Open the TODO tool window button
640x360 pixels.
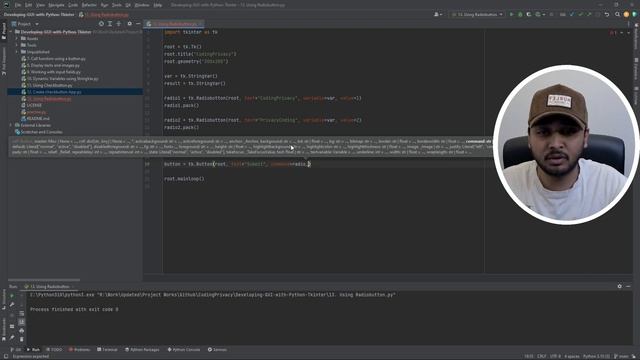(54, 350)
